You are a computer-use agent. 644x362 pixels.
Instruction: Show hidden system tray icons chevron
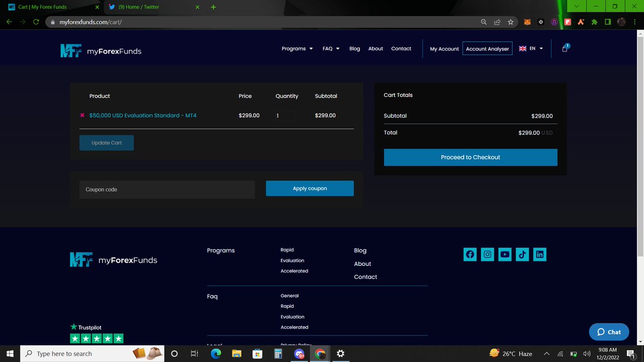(546, 354)
